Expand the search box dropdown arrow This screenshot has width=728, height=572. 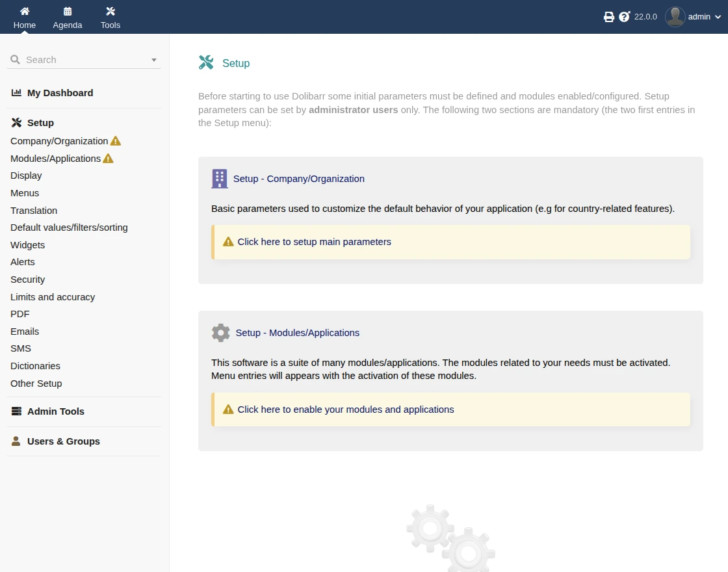[x=154, y=60]
